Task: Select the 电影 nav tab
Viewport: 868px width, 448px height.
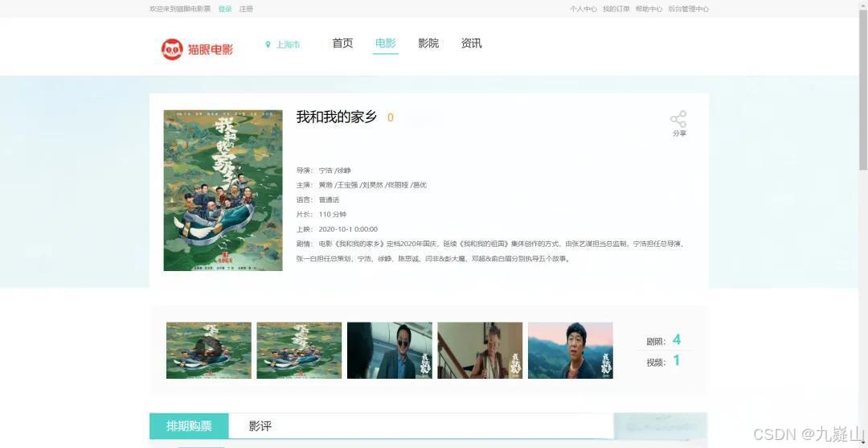Action: (x=386, y=43)
